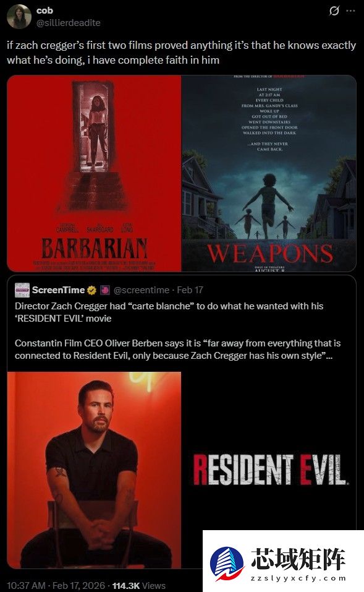Click the ScreenTime account name
This screenshot has height=592, width=364.
(59, 290)
